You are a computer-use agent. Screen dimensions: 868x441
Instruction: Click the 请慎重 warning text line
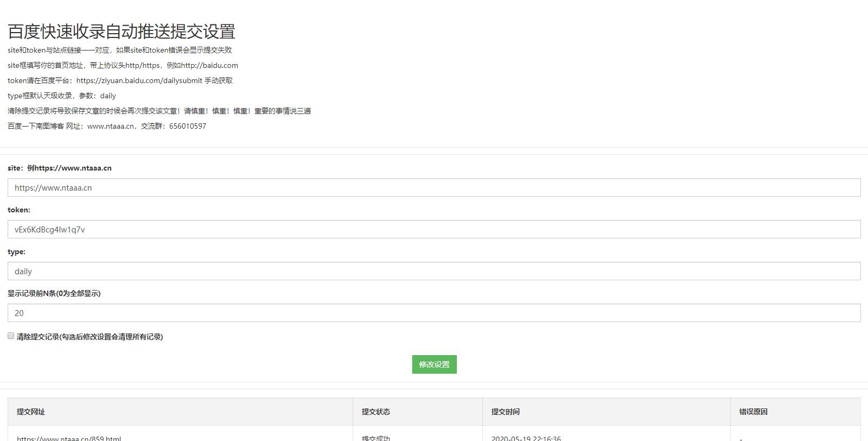[159, 111]
